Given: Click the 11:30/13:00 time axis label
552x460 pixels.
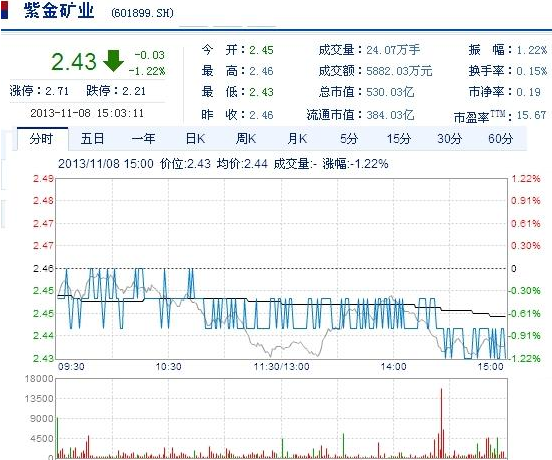Looking at the screenshot, I should coord(282,367).
